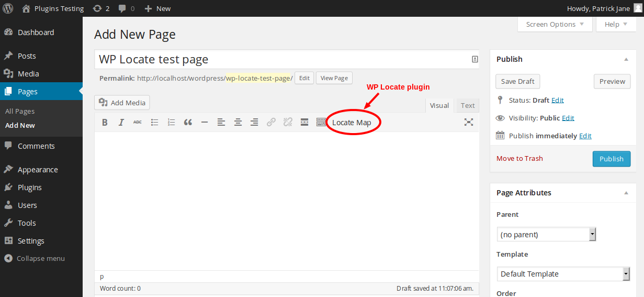
Task: Open All Pages submenu link
Action: (20, 111)
